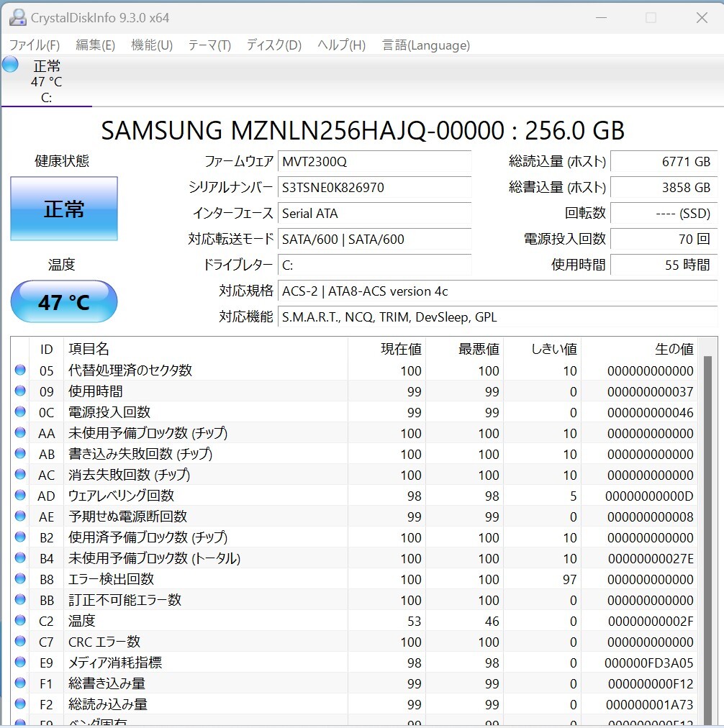Click total host writes value 3858 GB

[x=664, y=188]
